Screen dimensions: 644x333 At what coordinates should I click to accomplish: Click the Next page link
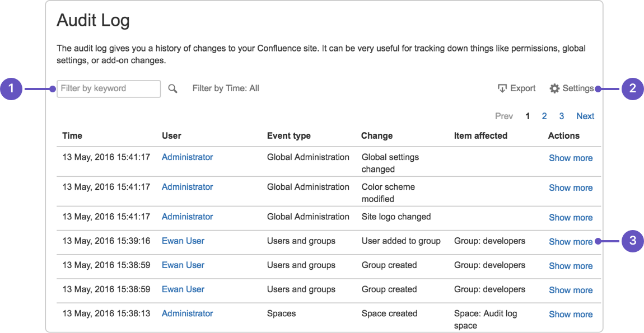pyautogui.click(x=585, y=116)
